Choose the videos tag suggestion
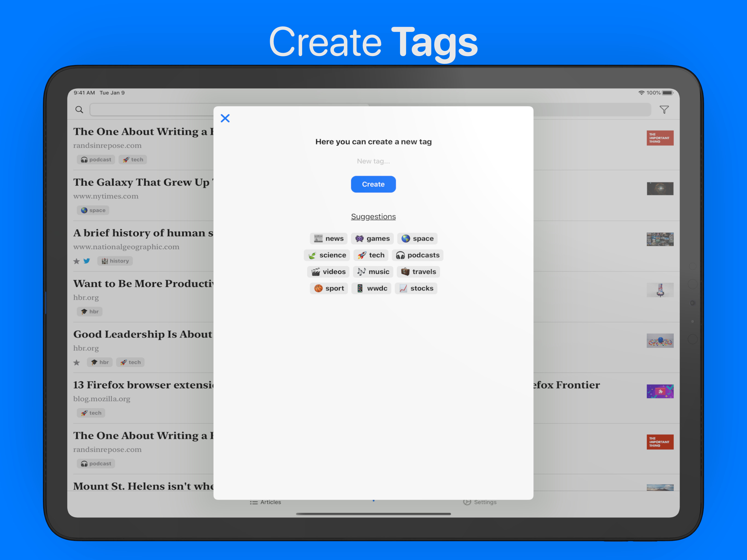747x560 pixels. click(328, 272)
